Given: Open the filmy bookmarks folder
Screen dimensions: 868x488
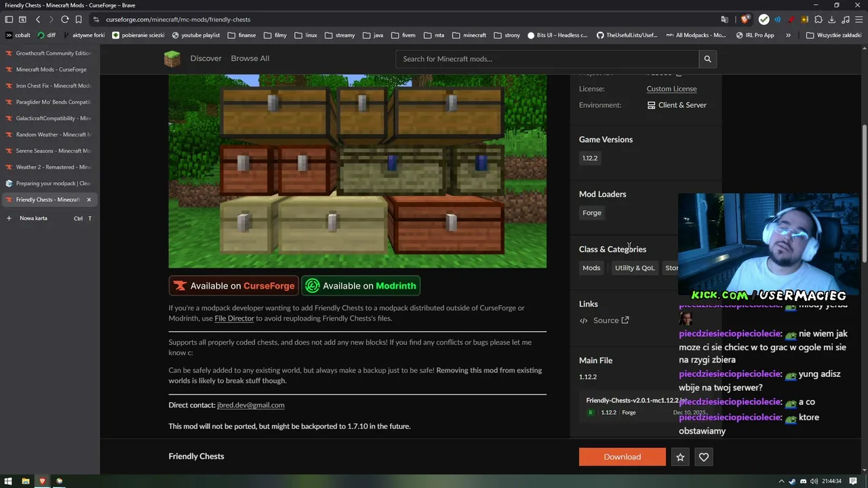Looking at the screenshot, I should (x=275, y=35).
